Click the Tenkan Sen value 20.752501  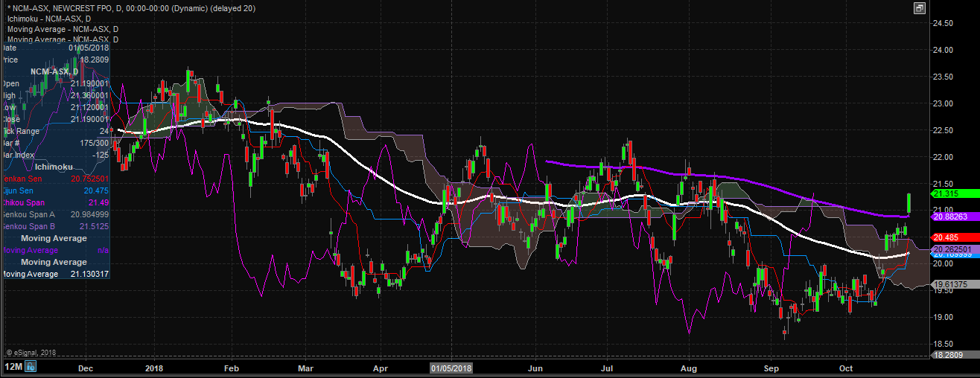[89, 179]
